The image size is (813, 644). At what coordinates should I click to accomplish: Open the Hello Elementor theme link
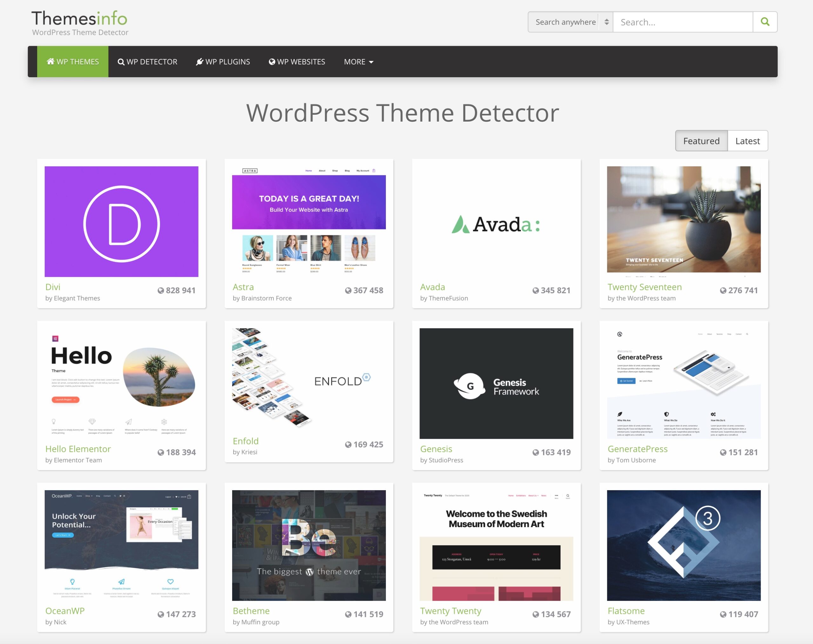click(78, 449)
